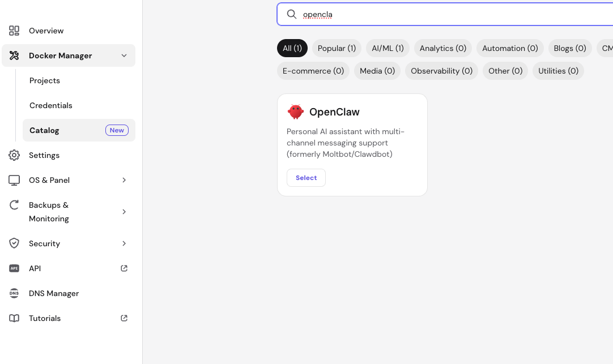Click the Tutorials book icon
This screenshot has height=364, width=613.
point(14,318)
